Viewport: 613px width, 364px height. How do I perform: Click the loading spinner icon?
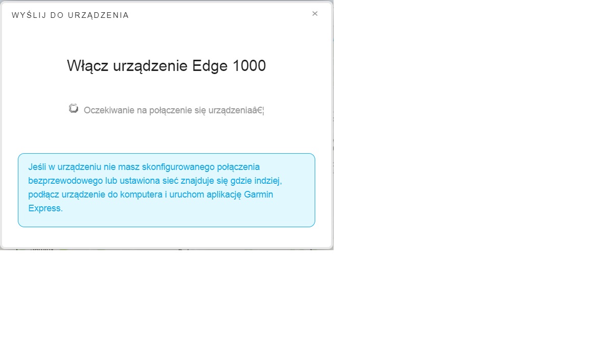[x=74, y=109]
